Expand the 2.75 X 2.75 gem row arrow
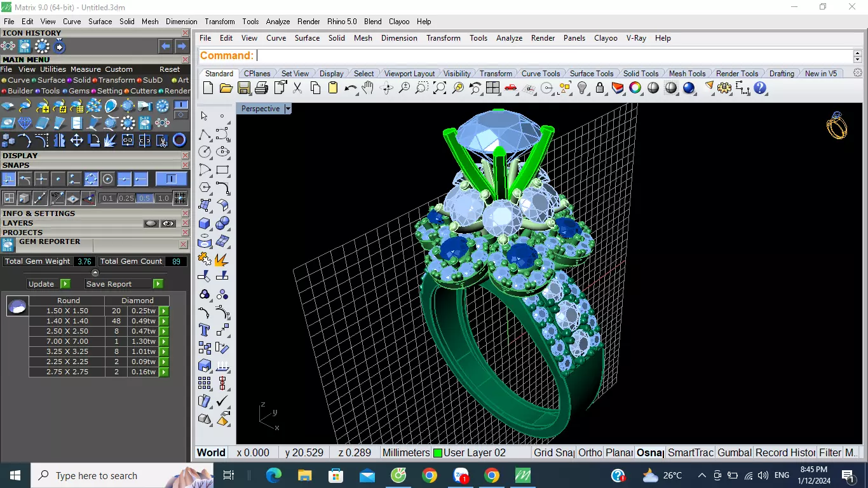 pos(164,372)
